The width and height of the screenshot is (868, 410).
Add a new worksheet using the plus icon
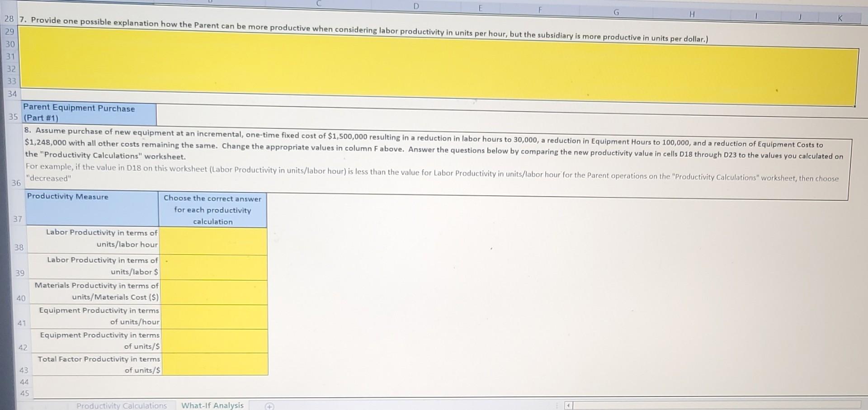click(269, 405)
